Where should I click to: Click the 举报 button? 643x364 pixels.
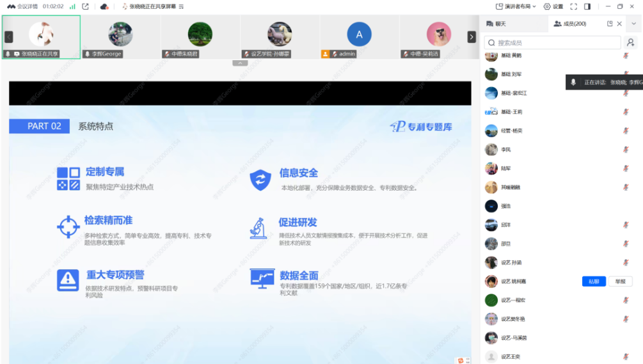pyautogui.click(x=620, y=281)
